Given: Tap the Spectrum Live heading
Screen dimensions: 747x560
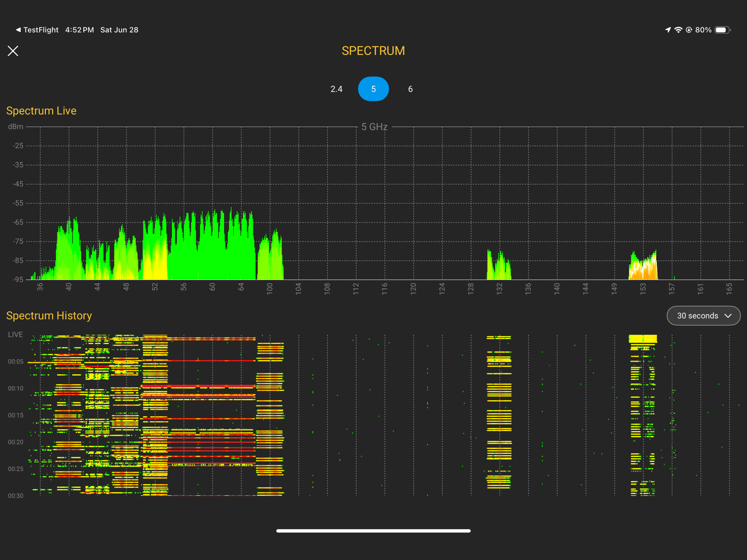Looking at the screenshot, I should (41, 111).
